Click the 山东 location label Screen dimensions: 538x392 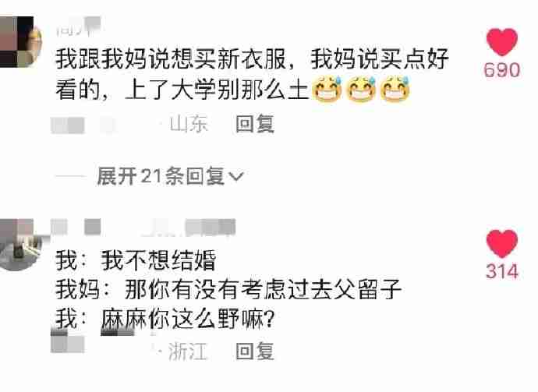(189, 124)
